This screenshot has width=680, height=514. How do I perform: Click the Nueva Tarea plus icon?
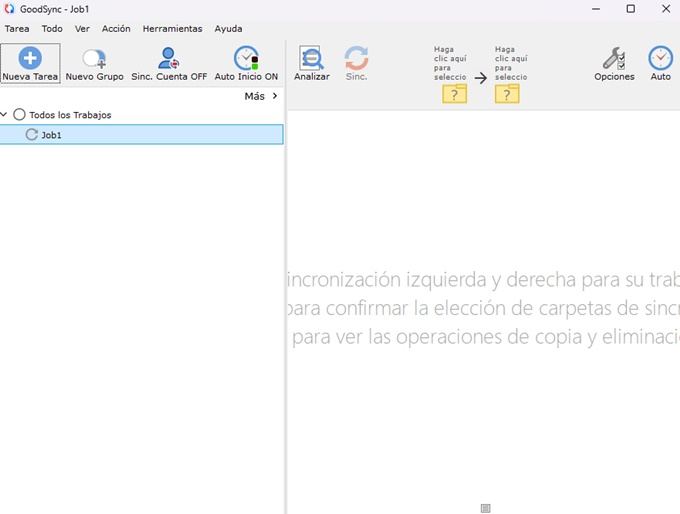[x=30, y=58]
